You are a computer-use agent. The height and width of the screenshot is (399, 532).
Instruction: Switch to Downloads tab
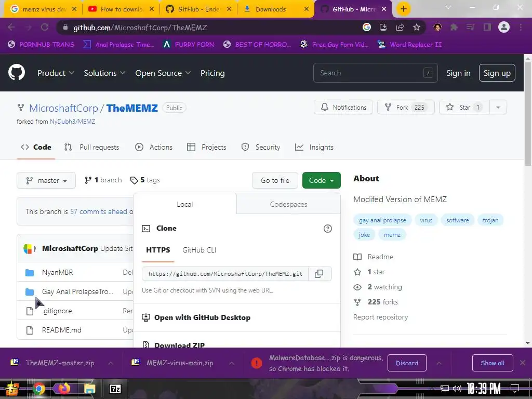(x=276, y=9)
